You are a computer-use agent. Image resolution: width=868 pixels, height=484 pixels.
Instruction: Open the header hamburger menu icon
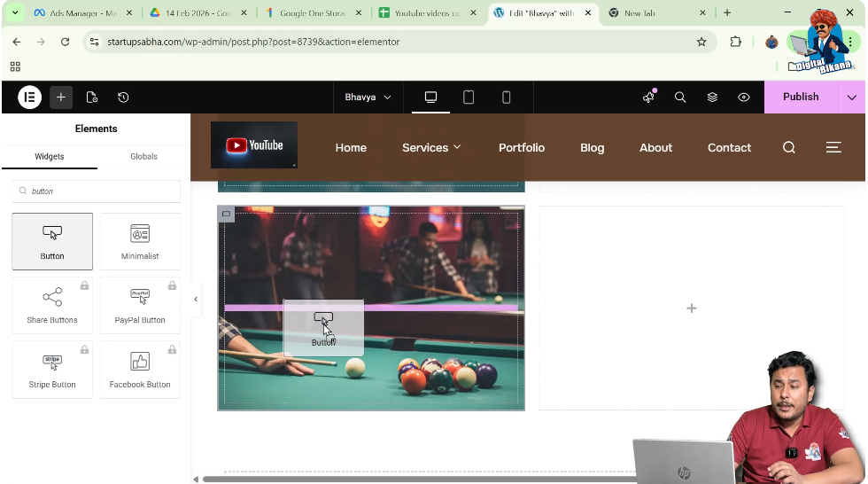pos(833,147)
